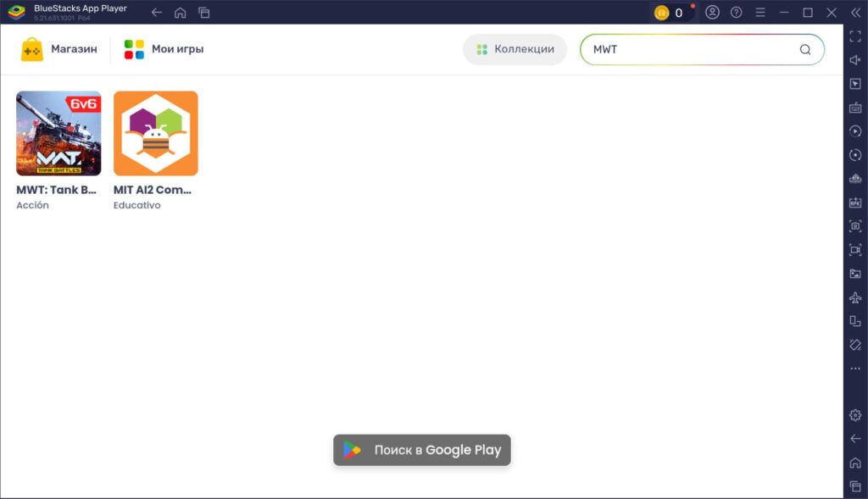
Task: Open settings gear in right sidebar
Action: point(855,415)
